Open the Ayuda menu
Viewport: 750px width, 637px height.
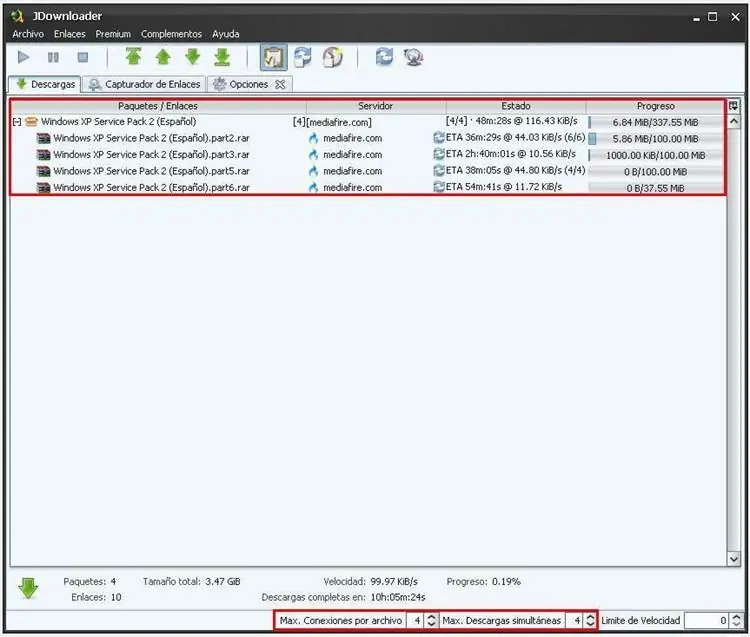point(226,34)
